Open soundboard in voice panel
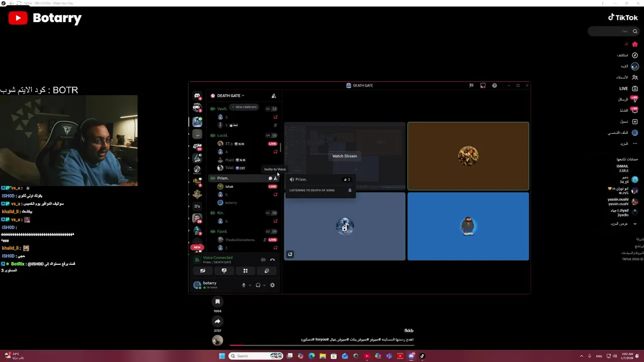Viewport: 644px width, 362px height. click(267, 270)
